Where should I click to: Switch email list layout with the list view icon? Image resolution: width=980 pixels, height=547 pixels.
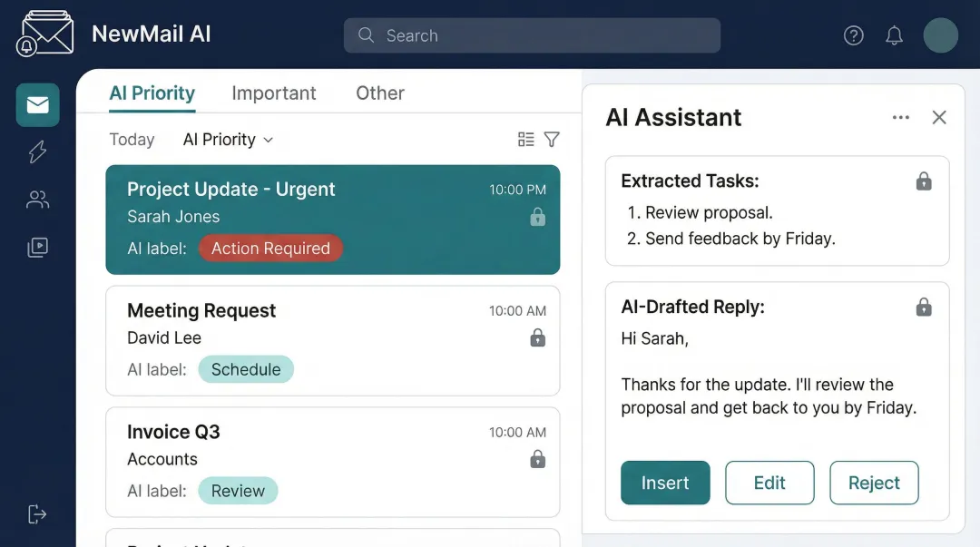pos(525,139)
